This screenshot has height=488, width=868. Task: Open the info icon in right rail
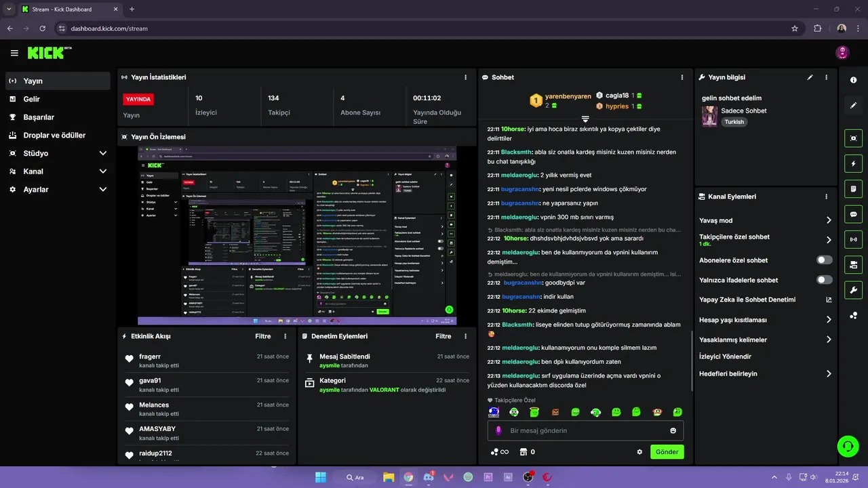[x=853, y=80]
